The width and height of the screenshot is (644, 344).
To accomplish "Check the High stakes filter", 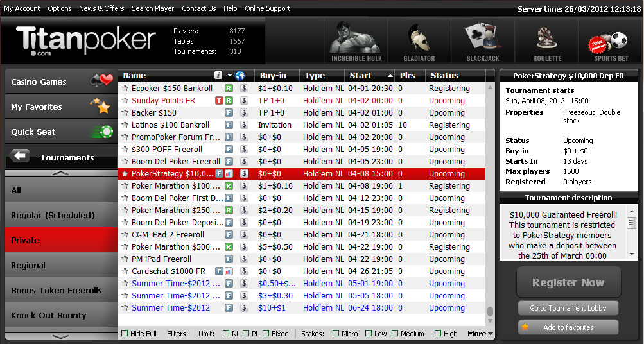I will tap(438, 333).
